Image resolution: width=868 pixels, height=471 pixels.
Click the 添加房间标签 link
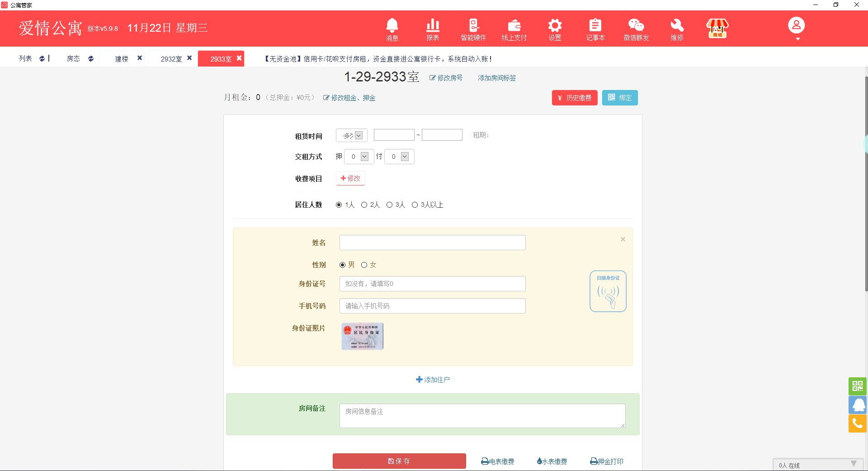pos(497,78)
